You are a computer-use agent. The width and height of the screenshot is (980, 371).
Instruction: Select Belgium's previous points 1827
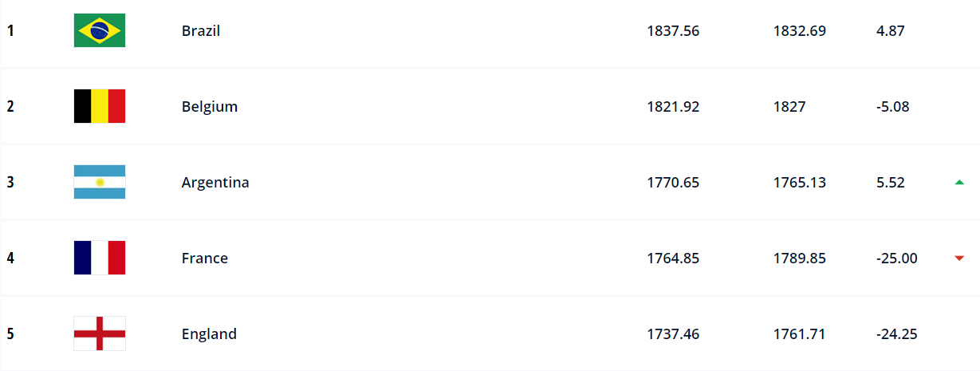click(x=789, y=107)
